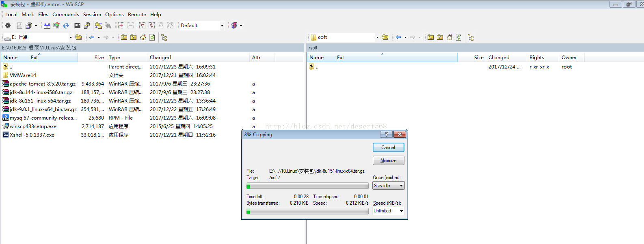
Task: Open Once finished 'Stay idle' dropdown
Action: [x=389, y=186]
